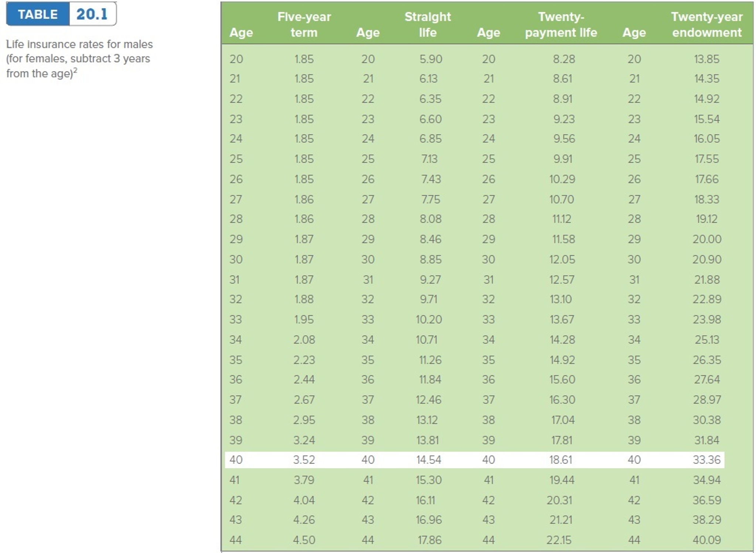Viewport: 756px width, 553px height.
Task: Click the 20.00 twenty-year endowment value
Action: [x=706, y=239]
